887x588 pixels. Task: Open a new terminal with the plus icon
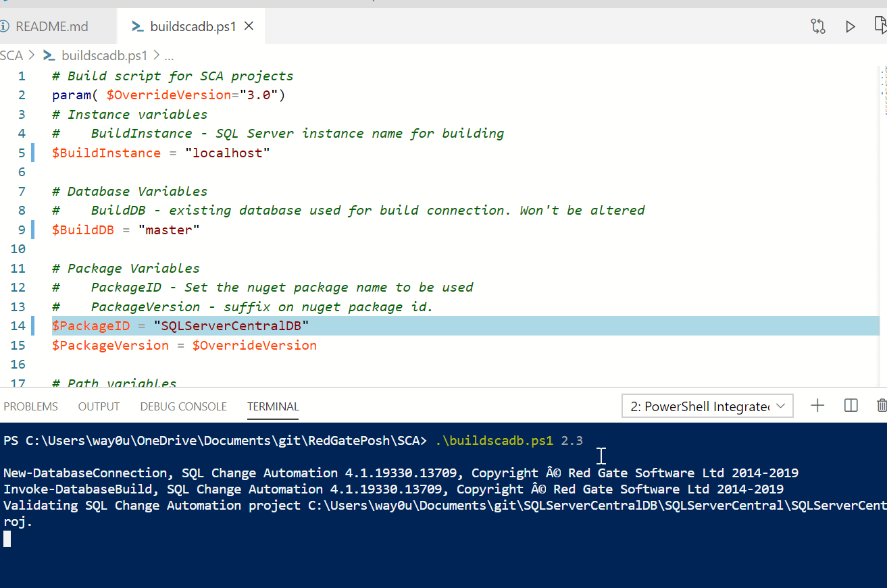click(817, 405)
